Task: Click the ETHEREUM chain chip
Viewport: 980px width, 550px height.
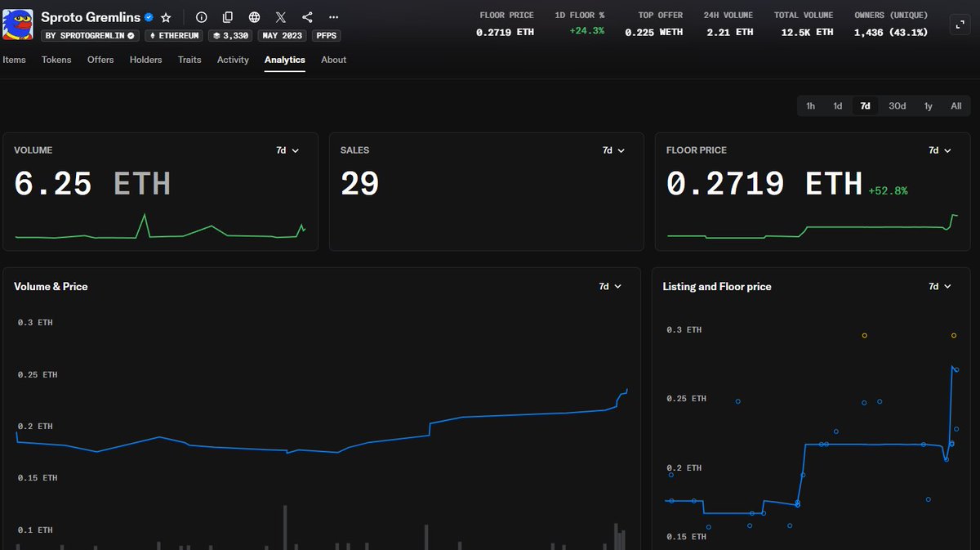Action: 174,36
